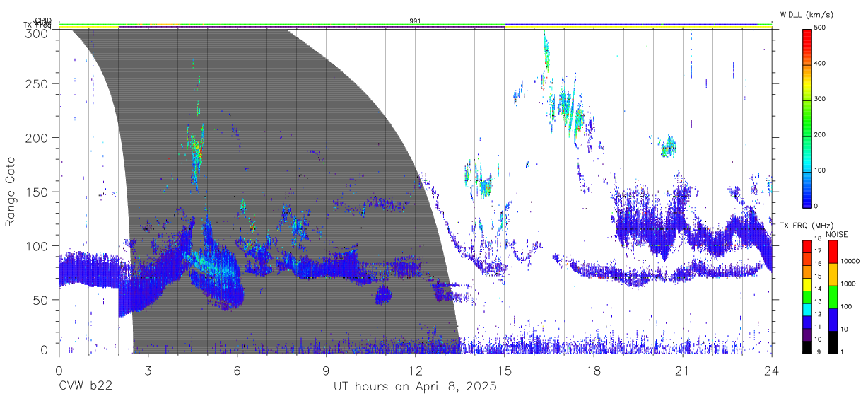Image resolution: width=868 pixels, height=401 pixels.
Task: Pick the black swatch in NOISE legend
Action: (833, 342)
